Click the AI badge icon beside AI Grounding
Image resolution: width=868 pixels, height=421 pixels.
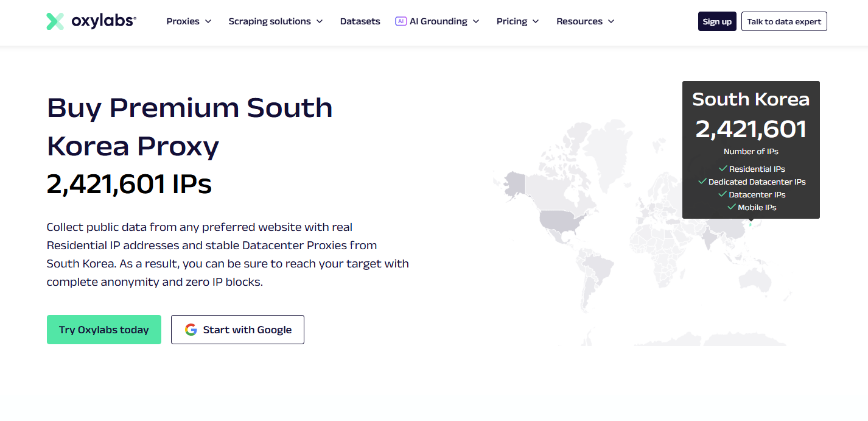tap(401, 21)
